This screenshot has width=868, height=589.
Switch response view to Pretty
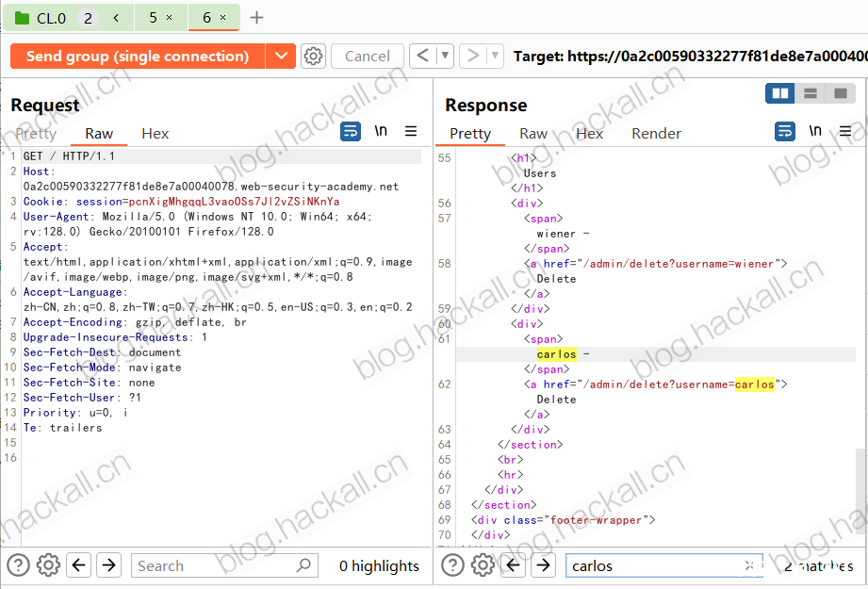point(470,134)
